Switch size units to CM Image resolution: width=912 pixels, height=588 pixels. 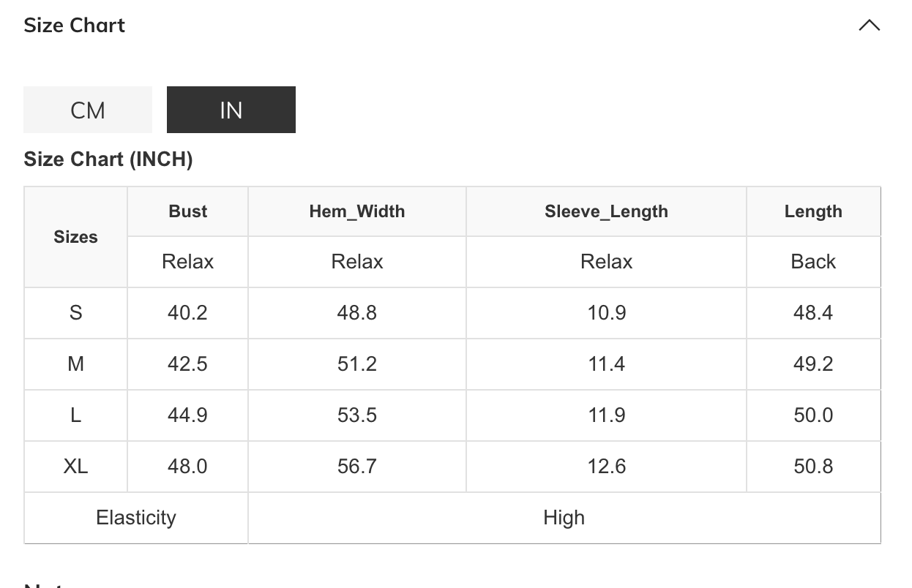point(88,110)
